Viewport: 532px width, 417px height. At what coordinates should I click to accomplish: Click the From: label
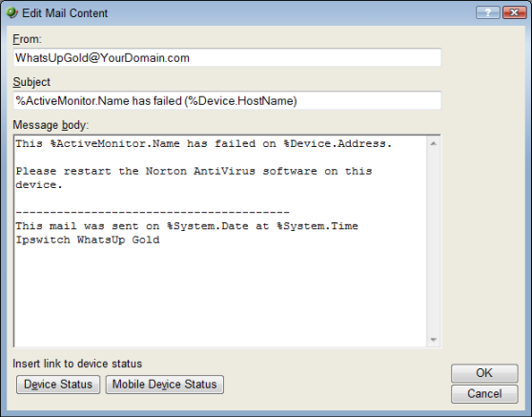27,39
